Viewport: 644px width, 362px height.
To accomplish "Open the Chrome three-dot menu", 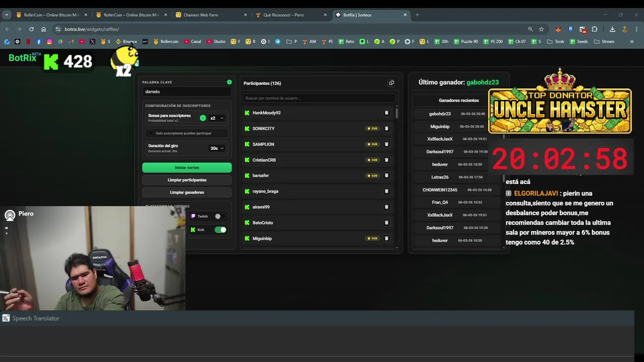I will coord(636,29).
